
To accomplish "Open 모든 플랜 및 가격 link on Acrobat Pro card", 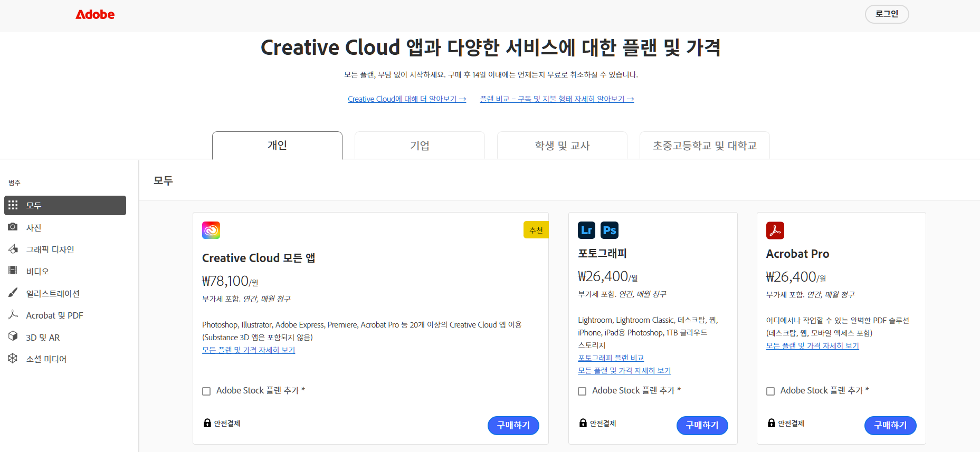I will click(813, 345).
